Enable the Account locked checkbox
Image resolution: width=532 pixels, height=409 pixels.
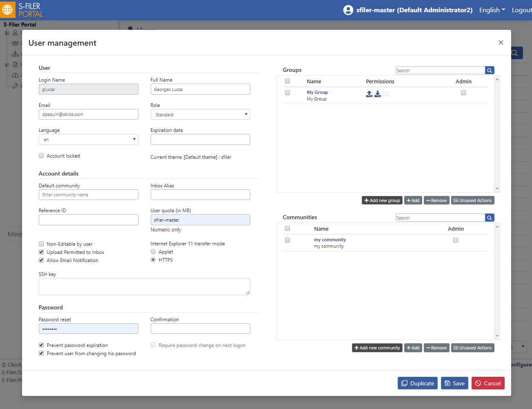tap(41, 156)
